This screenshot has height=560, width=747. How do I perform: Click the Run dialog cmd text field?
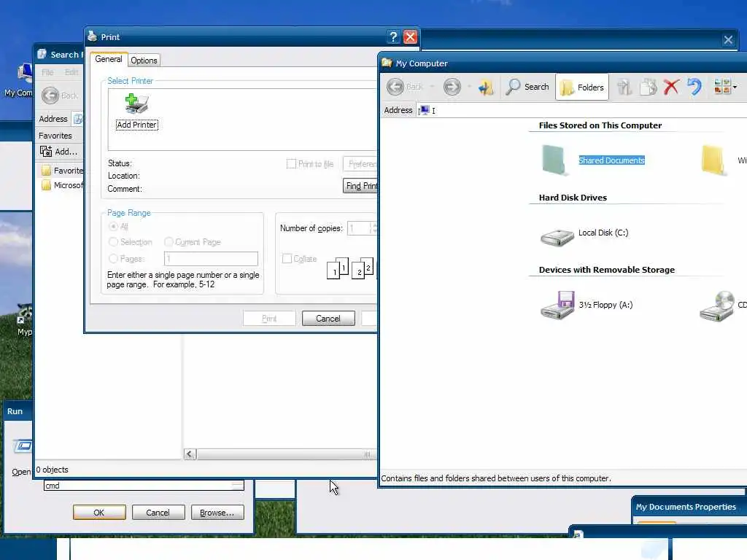pyautogui.click(x=144, y=486)
